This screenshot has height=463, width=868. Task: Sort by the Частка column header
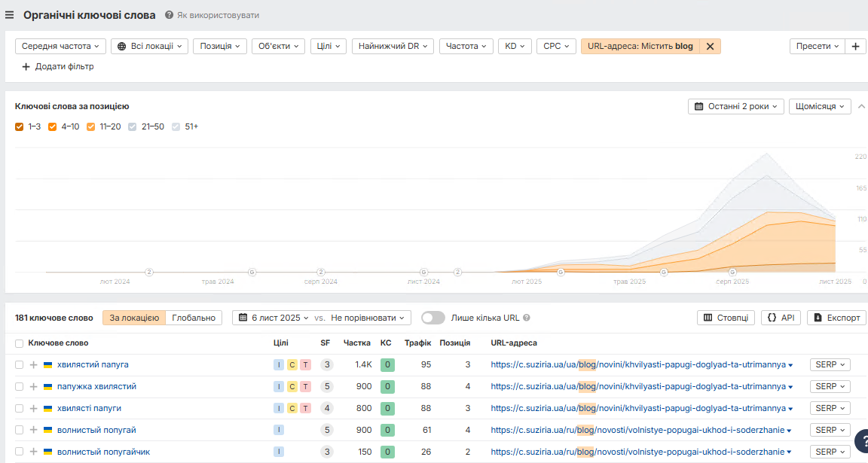356,343
